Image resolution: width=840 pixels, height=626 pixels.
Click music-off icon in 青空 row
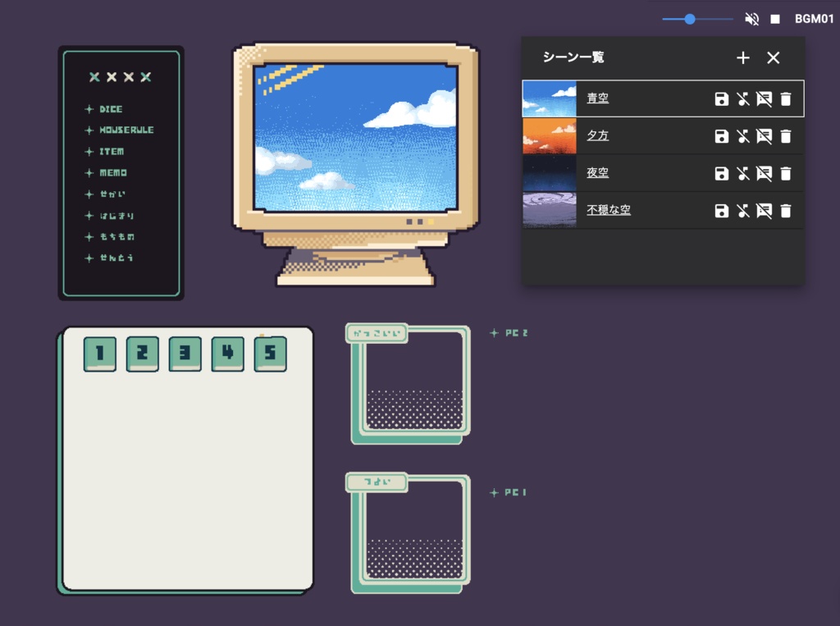(743, 99)
